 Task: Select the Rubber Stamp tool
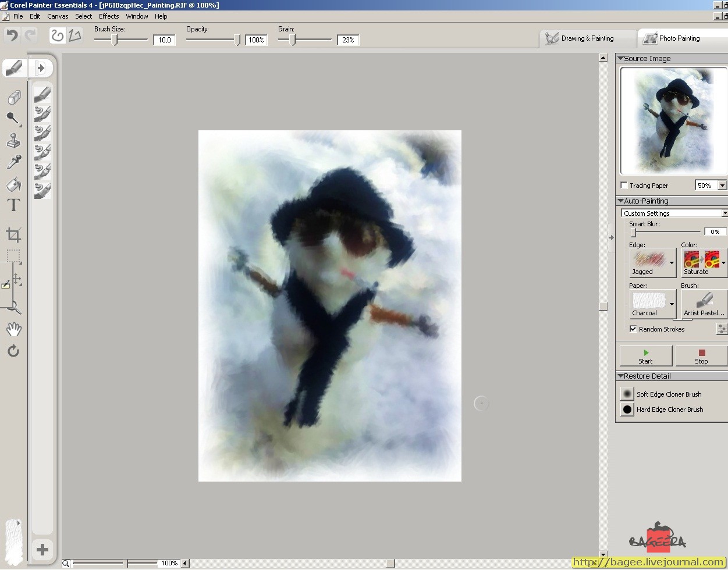[x=13, y=140]
